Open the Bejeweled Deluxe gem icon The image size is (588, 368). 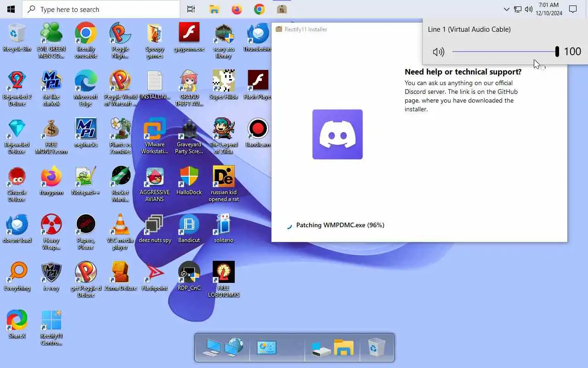click(x=17, y=136)
